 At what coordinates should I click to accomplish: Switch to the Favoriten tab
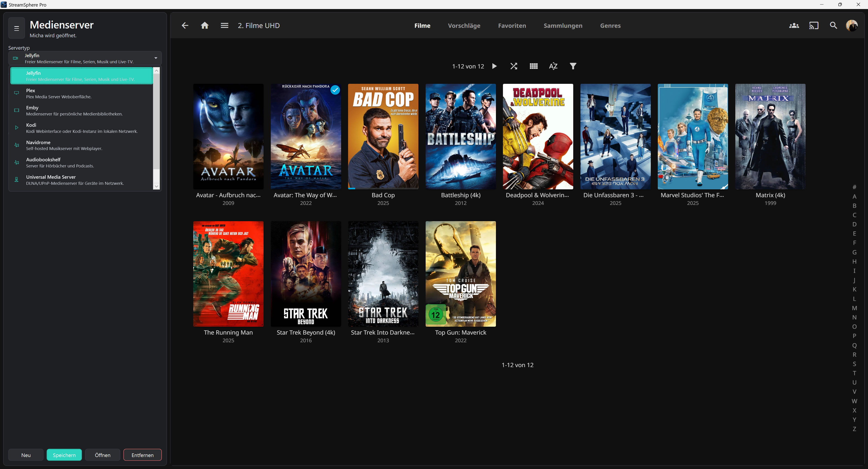pos(512,26)
